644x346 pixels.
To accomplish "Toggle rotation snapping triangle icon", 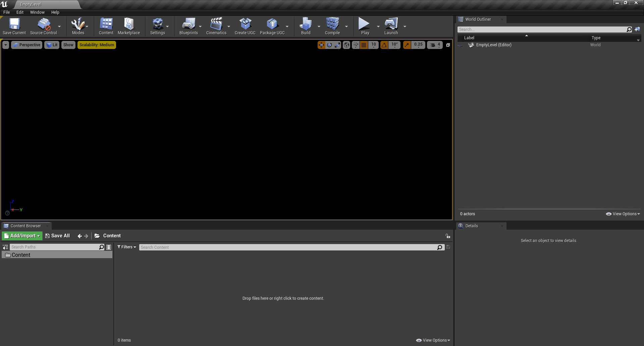I will point(384,45).
